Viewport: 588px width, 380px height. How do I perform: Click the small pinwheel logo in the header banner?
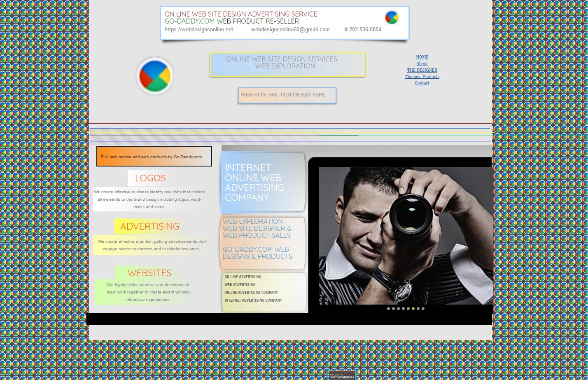(392, 17)
